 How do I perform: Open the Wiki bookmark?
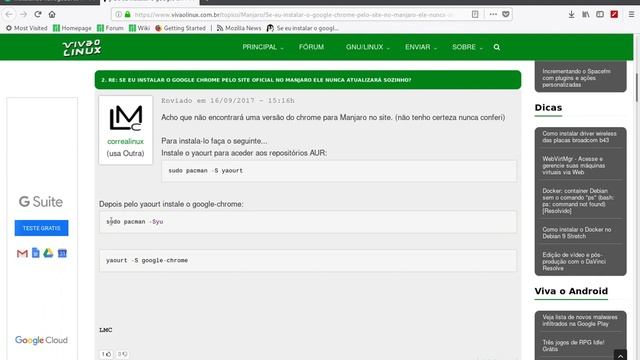pyautogui.click(x=139, y=28)
